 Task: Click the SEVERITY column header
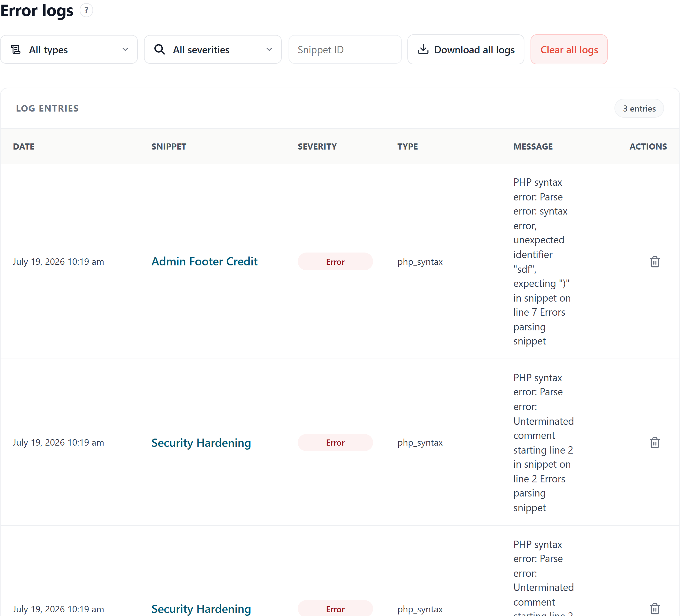pyautogui.click(x=317, y=146)
